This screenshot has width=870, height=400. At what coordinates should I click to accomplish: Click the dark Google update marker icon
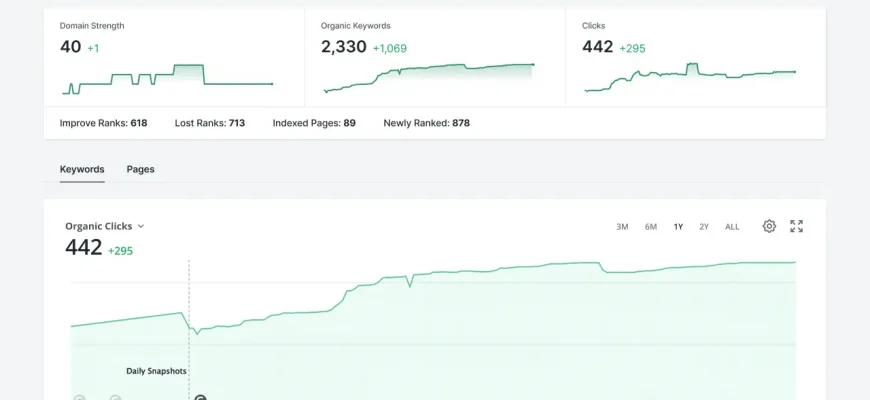(200, 397)
